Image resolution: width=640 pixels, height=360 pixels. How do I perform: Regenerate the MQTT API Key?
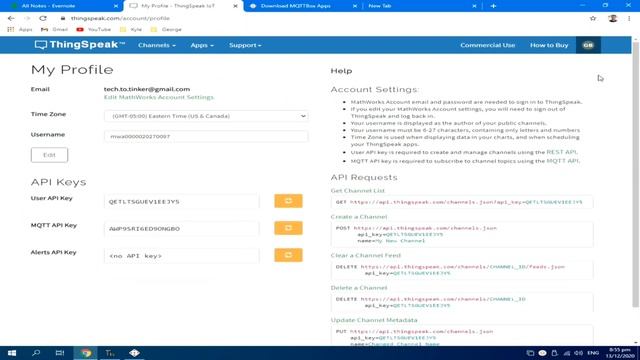tap(288, 228)
